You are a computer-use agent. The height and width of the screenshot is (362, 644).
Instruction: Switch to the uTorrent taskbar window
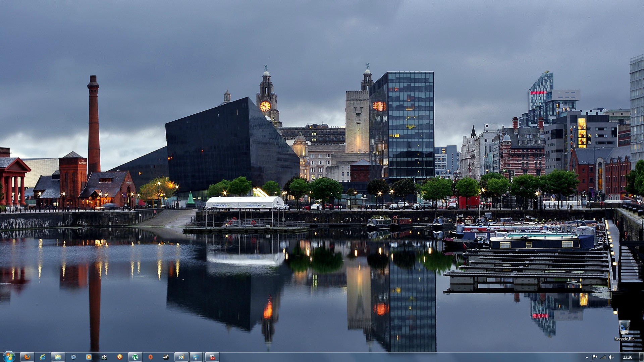[x=135, y=357]
